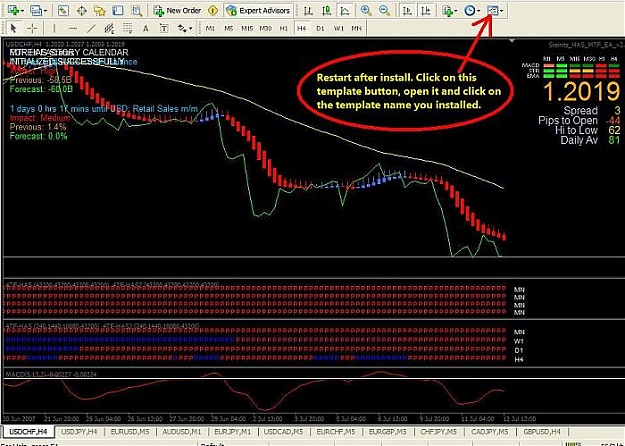Image resolution: width=625 pixels, height=446 pixels.
Task: Switch to M15 timeframe
Action: 247,28
